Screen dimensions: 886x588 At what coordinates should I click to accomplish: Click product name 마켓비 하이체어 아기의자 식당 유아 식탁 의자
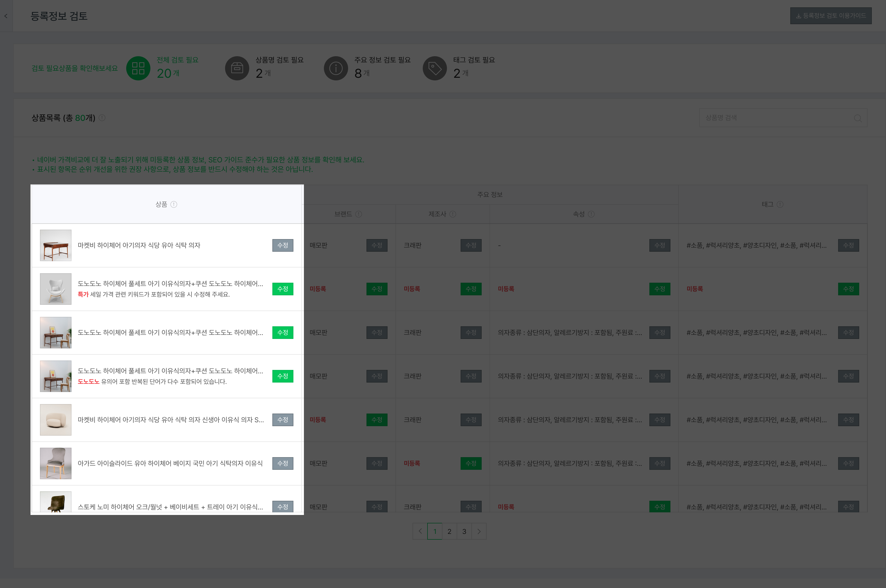(x=139, y=245)
